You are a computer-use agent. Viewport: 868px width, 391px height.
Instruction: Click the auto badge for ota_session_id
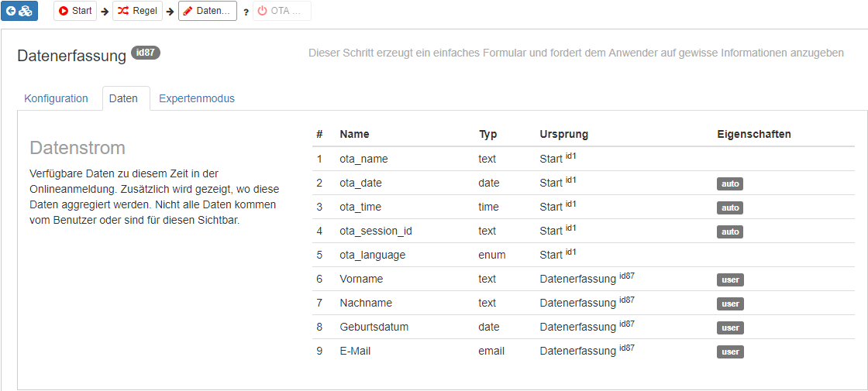[730, 232]
